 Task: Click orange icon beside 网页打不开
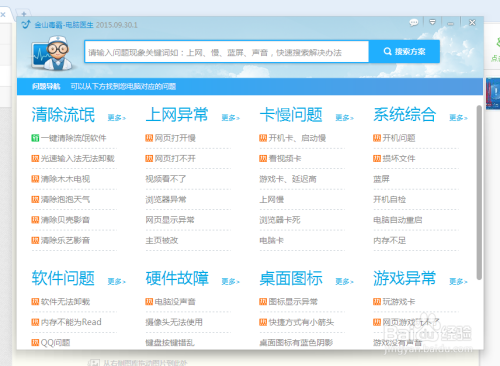[x=149, y=158]
